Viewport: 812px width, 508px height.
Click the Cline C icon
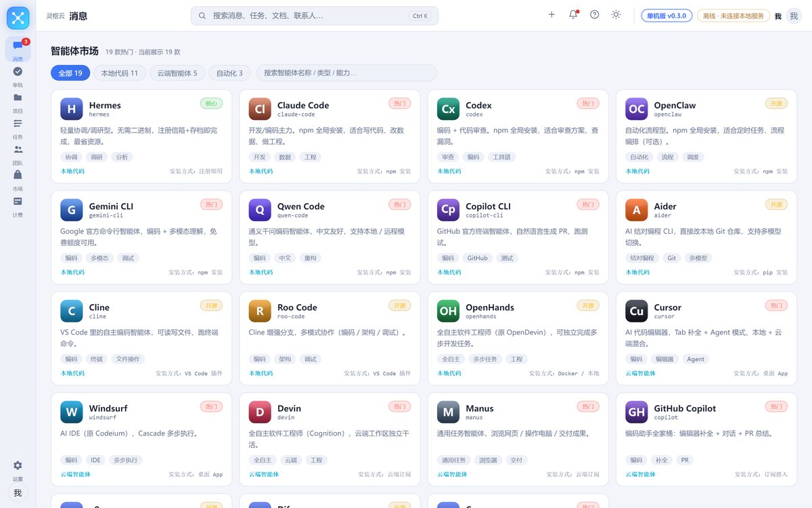72,311
